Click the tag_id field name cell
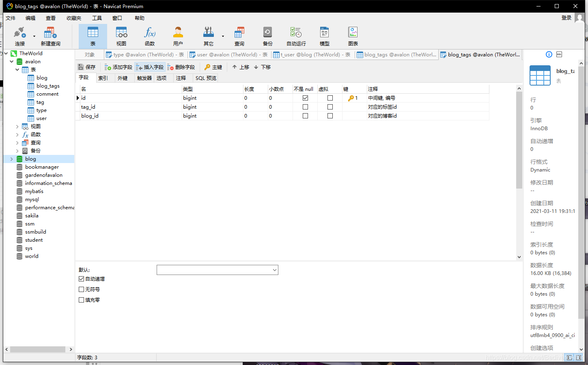 point(131,107)
